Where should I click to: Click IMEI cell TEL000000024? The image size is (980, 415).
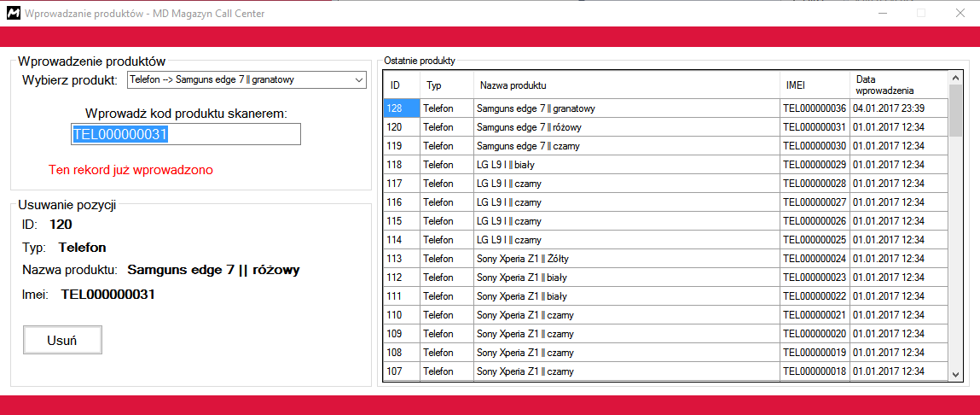pyautogui.click(x=815, y=259)
